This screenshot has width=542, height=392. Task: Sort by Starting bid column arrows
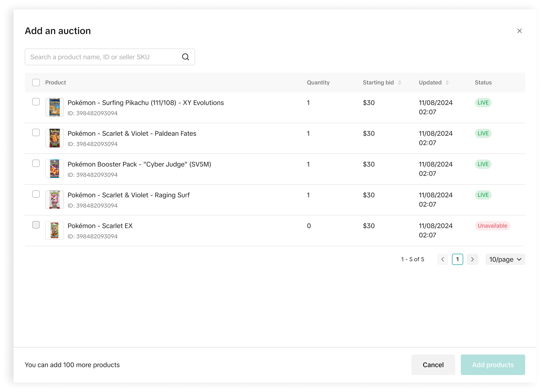[400, 83]
